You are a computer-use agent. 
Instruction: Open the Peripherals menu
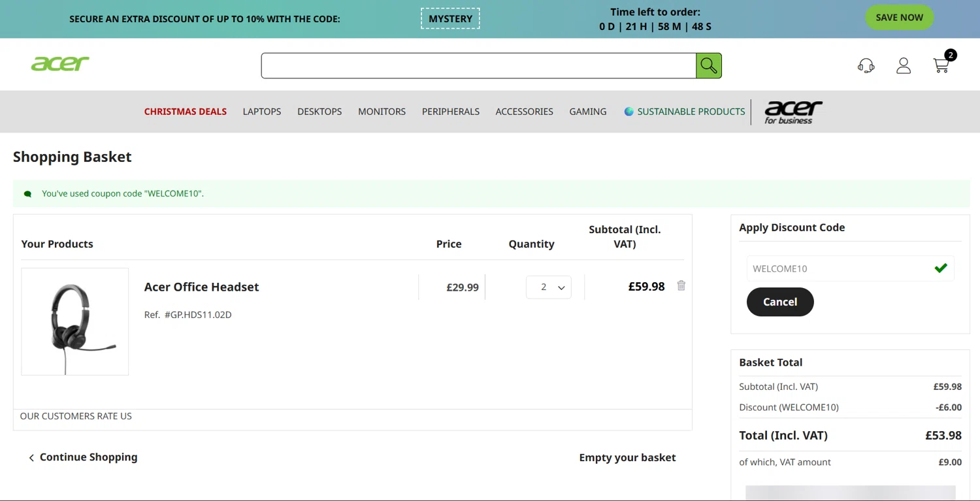point(451,112)
